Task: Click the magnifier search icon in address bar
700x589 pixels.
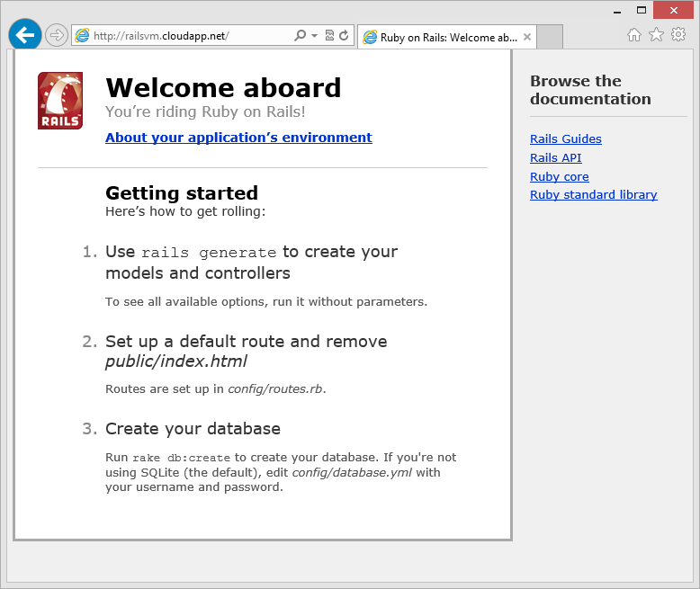Action: click(300, 35)
